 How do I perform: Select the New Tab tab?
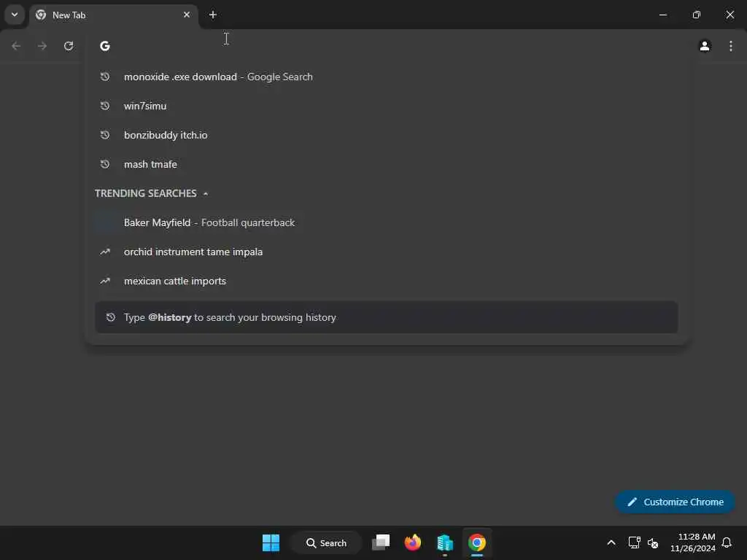[x=113, y=15]
